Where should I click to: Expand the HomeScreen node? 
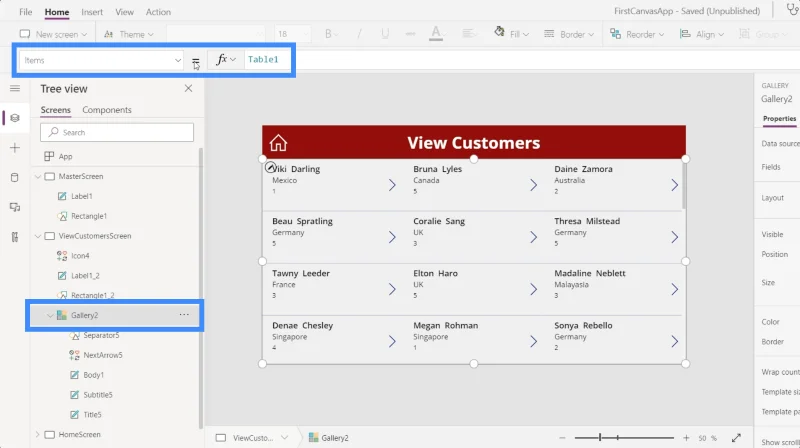tap(38, 435)
